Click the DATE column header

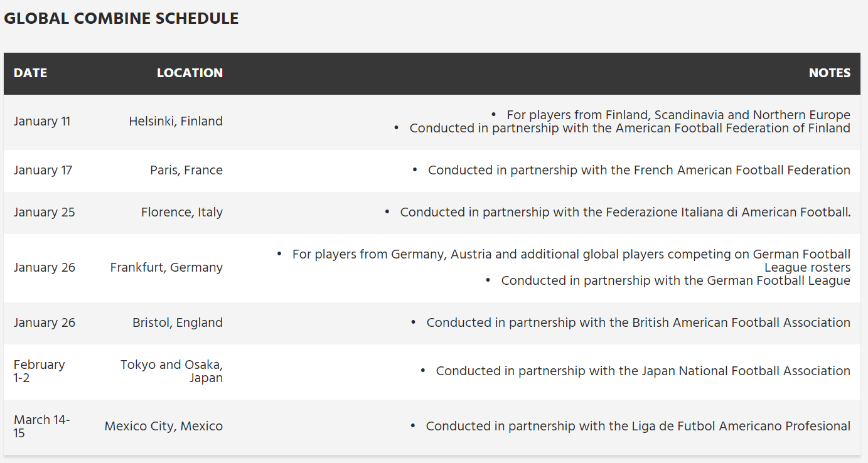(30, 73)
